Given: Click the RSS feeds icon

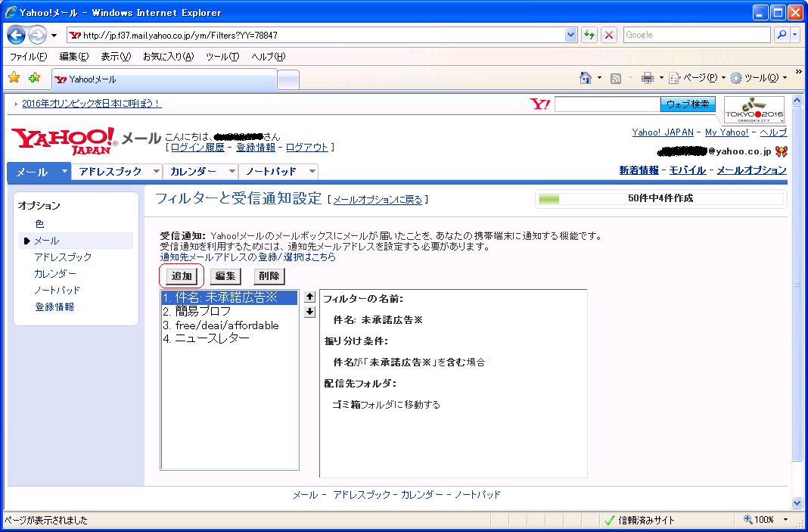Looking at the screenshot, I should point(615,79).
